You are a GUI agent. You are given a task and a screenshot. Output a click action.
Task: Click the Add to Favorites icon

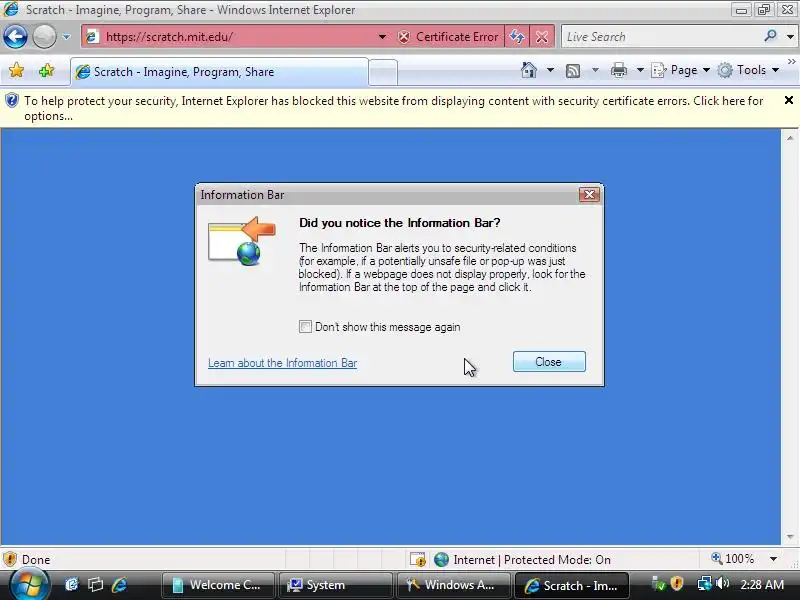pos(46,70)
